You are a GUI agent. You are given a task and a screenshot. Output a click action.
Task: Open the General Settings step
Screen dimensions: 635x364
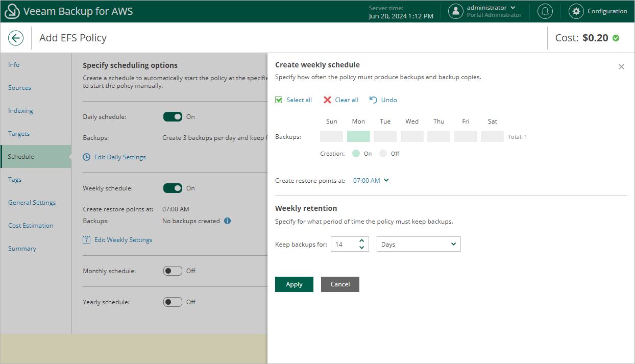pos(36,203)
